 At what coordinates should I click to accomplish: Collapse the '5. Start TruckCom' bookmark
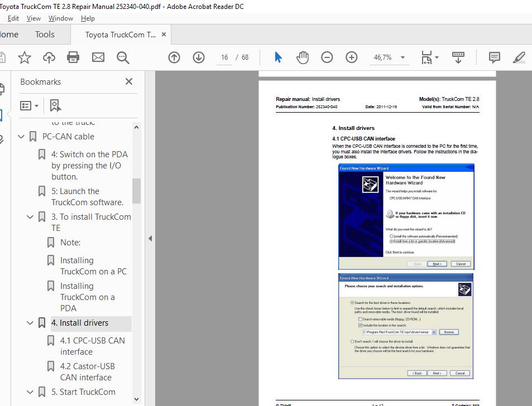tap(30, 392)
